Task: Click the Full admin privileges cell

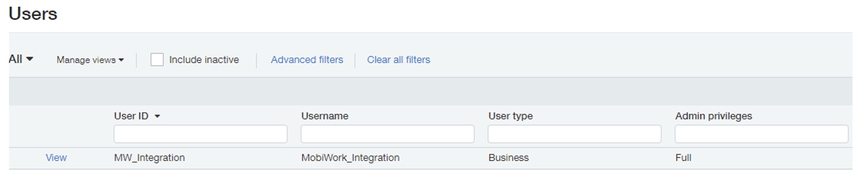Action: (683, 158)
